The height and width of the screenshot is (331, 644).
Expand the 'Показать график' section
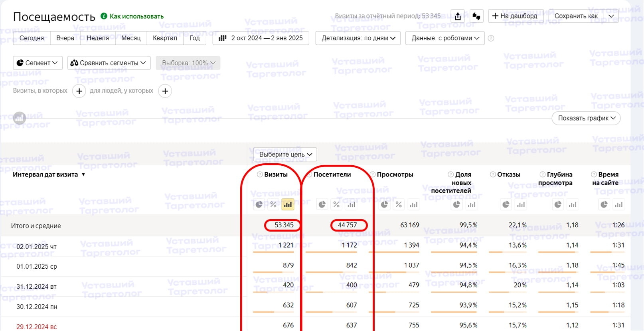(586, 118)
